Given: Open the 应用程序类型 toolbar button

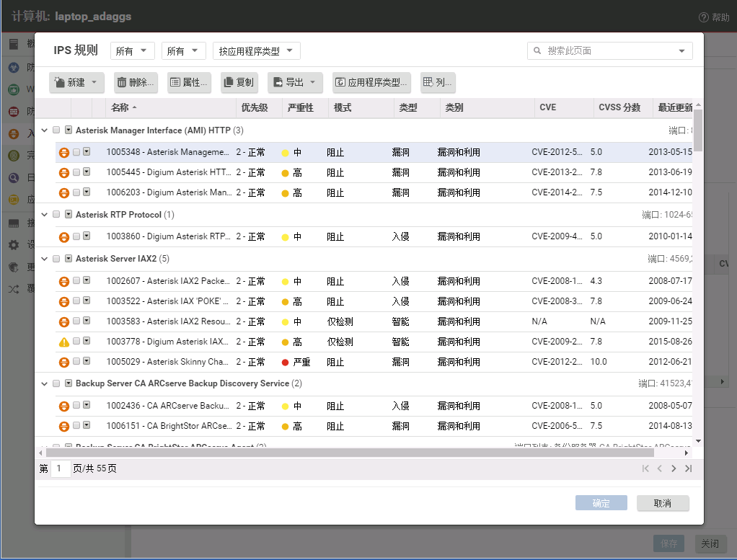Looking at the screenshot, I should pyautogui.click(x=371, y=83).
